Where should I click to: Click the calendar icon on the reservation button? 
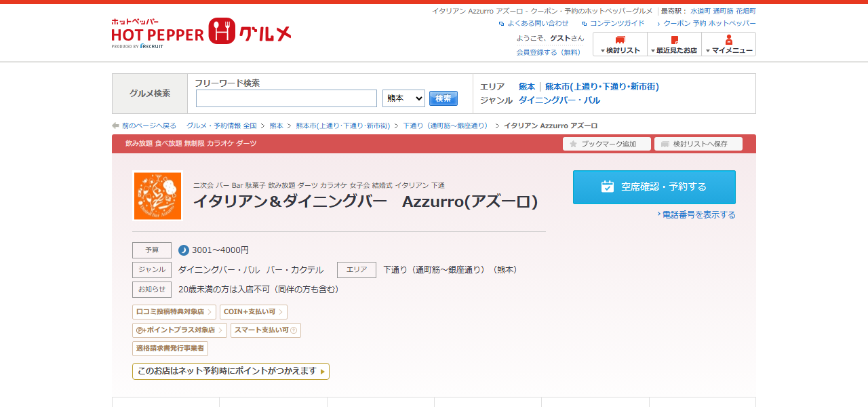tap(608, 187)
